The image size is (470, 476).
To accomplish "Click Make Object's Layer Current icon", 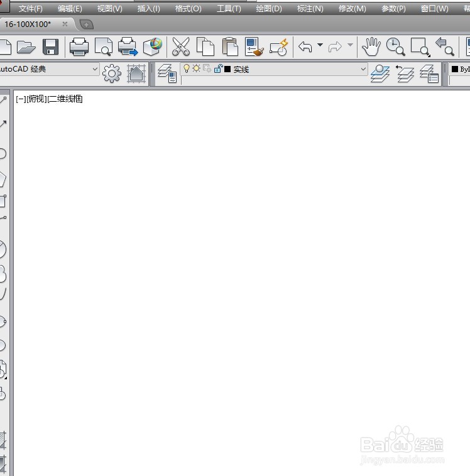I will click(x=380, y=73).
